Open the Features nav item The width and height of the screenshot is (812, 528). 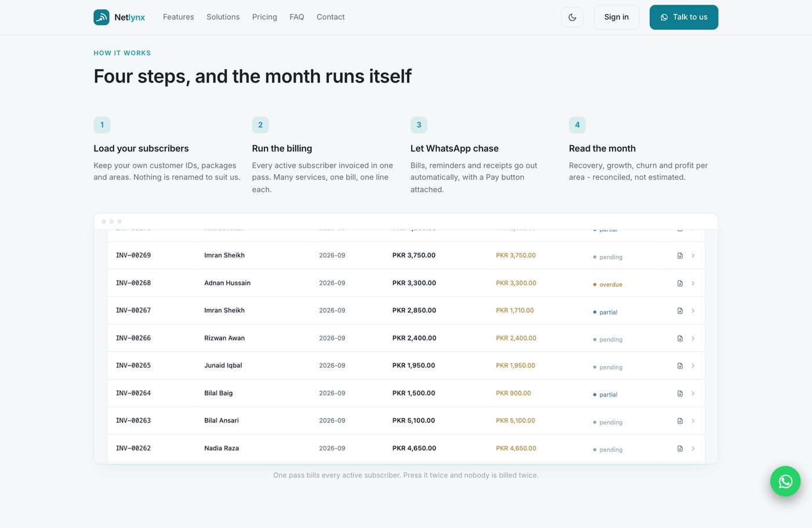179,17
